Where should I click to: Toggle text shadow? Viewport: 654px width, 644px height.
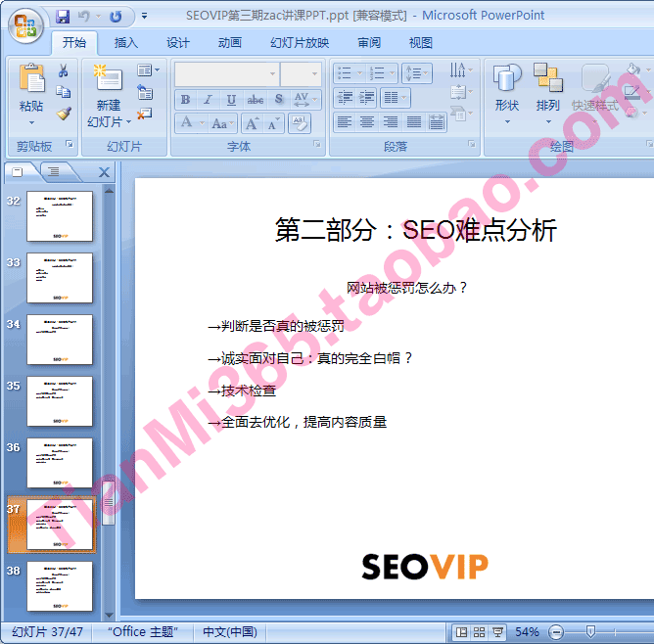point(279,100)
